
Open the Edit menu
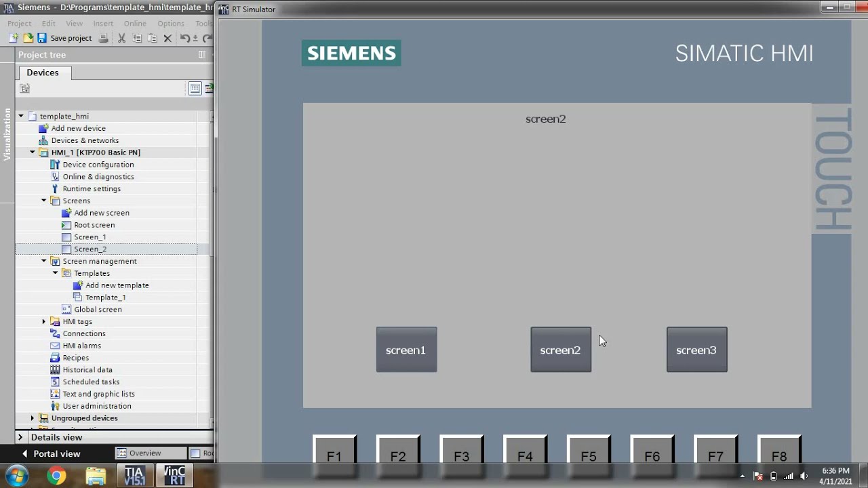(49, 23)
